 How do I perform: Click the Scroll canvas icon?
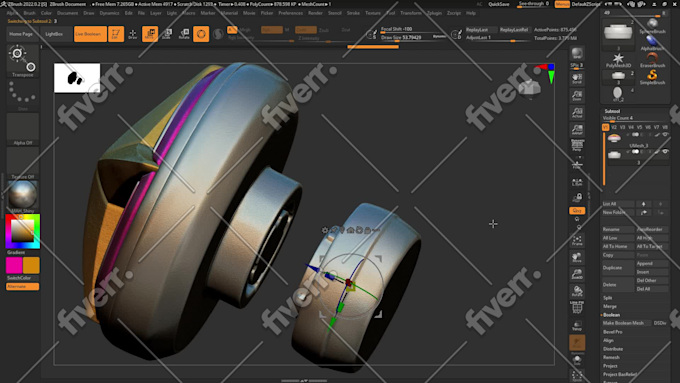(x=577, y=79)
